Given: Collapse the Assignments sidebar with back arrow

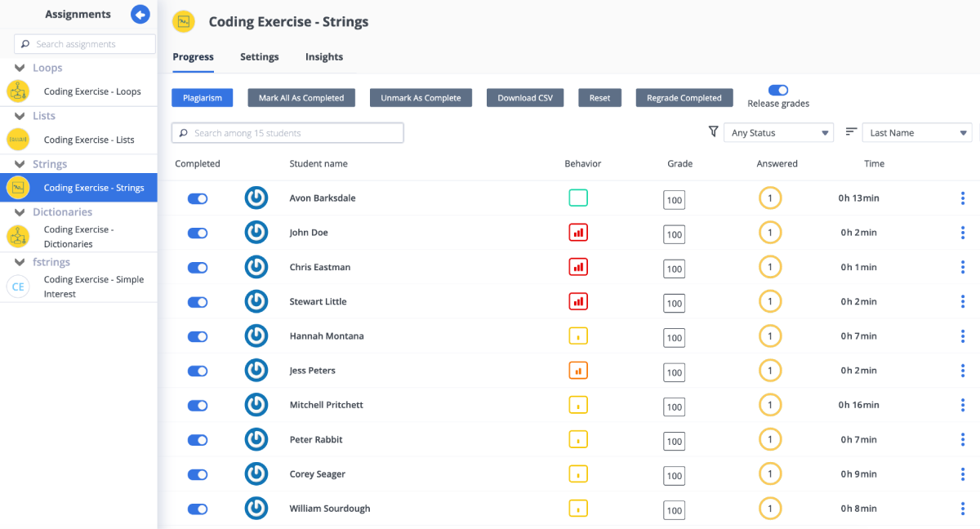Looking at the screenshot, I should point(140,15).
